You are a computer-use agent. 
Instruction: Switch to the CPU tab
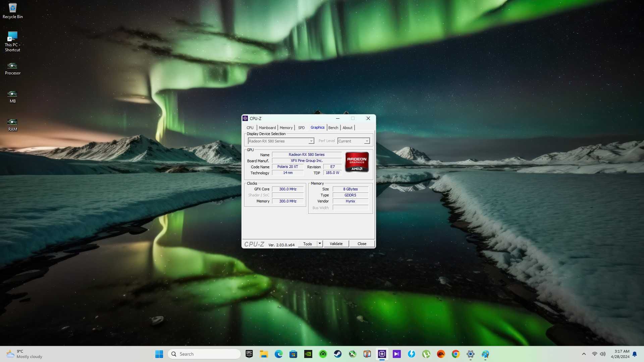(250, 128)
